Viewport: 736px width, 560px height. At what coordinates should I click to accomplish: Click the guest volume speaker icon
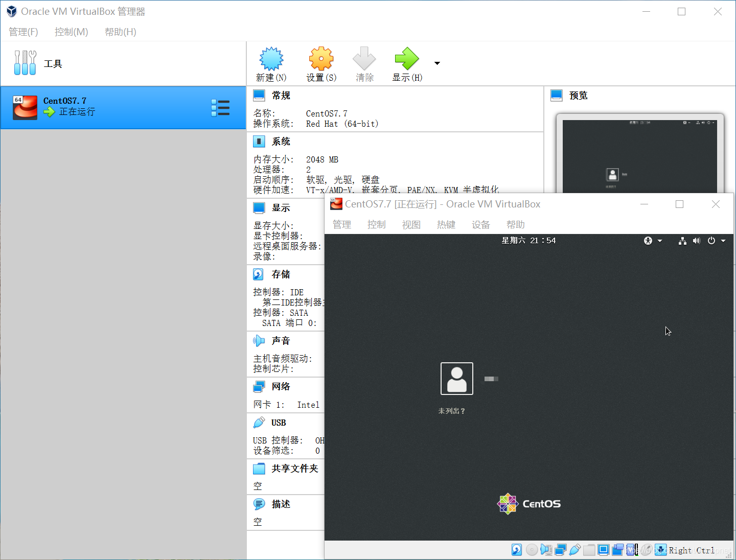(x=696, y=241)
